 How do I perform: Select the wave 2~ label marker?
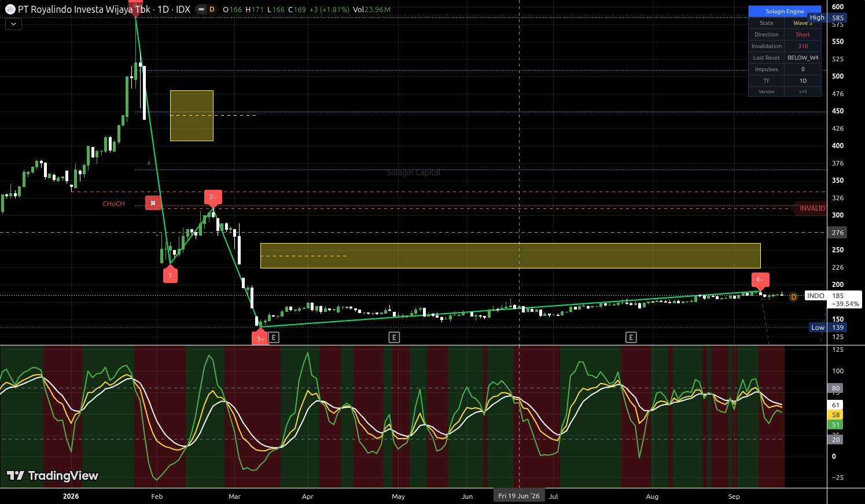coord(213,197)
